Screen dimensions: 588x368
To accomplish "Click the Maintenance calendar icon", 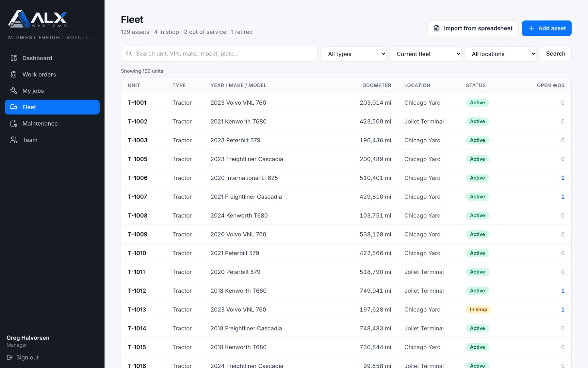I will (14, 123).
